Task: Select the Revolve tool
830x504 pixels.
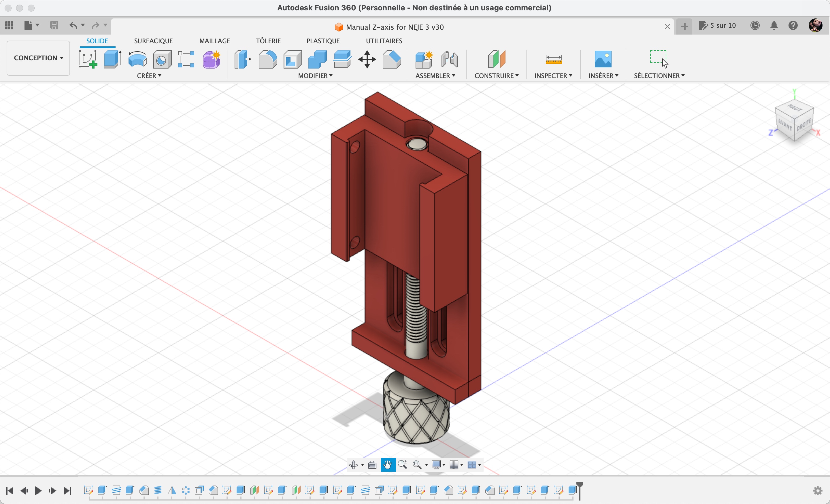Action: [x=137, y=59]
